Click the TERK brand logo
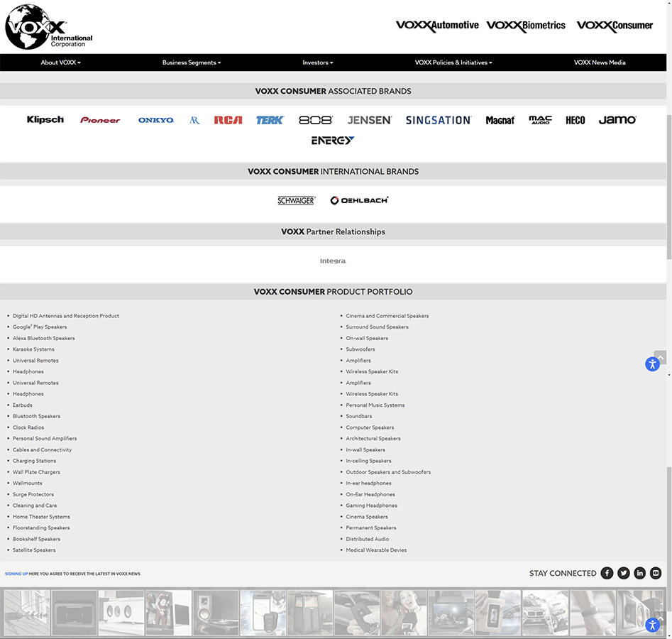Viewport: 672px width, 639px height. point(270,120)
